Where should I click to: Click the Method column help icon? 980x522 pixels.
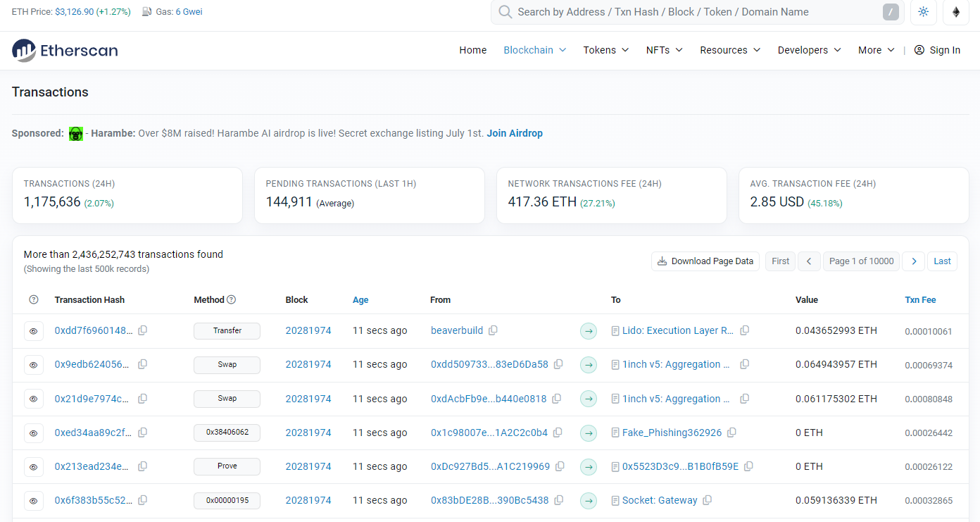click(232, 299)
